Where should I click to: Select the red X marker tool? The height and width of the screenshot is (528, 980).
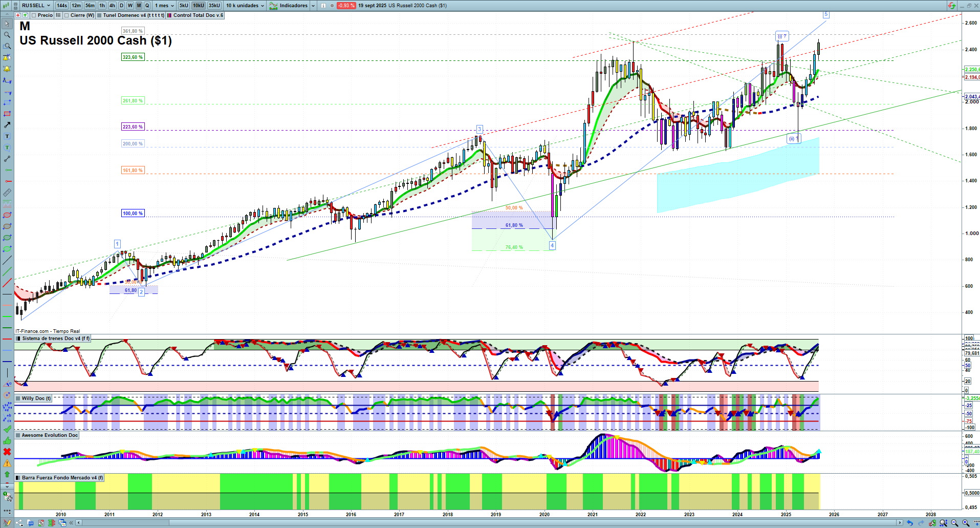click(x=7, y=452)
